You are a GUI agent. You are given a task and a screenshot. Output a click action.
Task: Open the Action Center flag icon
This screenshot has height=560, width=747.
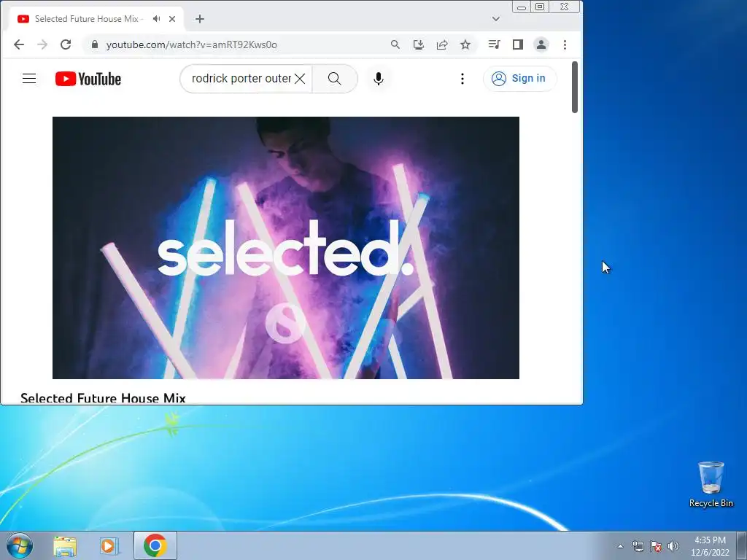[x=656, y=546]
